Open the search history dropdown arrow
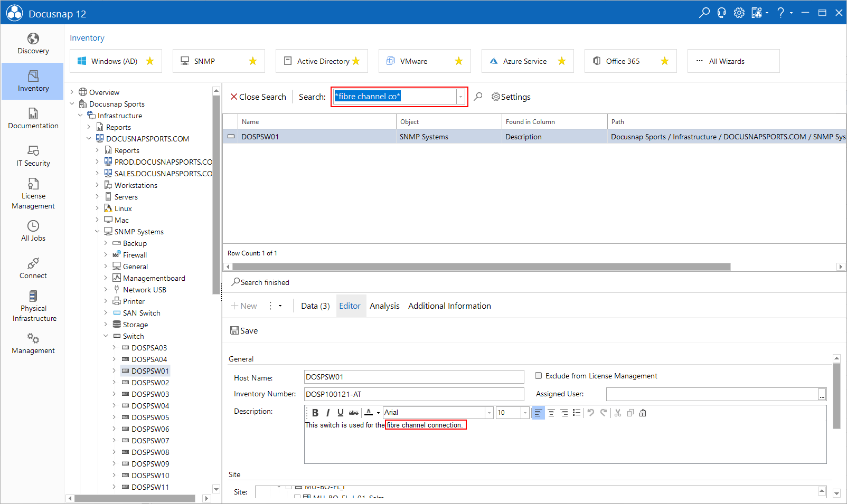Image resolution: width=847 pixels, height=504 pixels. pos(461,97)
